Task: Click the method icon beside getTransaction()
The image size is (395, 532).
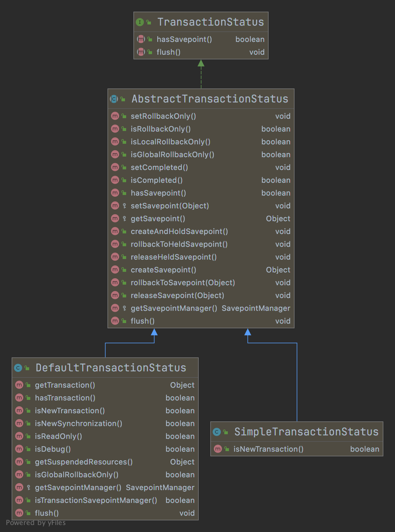Action: click(19, 385)
